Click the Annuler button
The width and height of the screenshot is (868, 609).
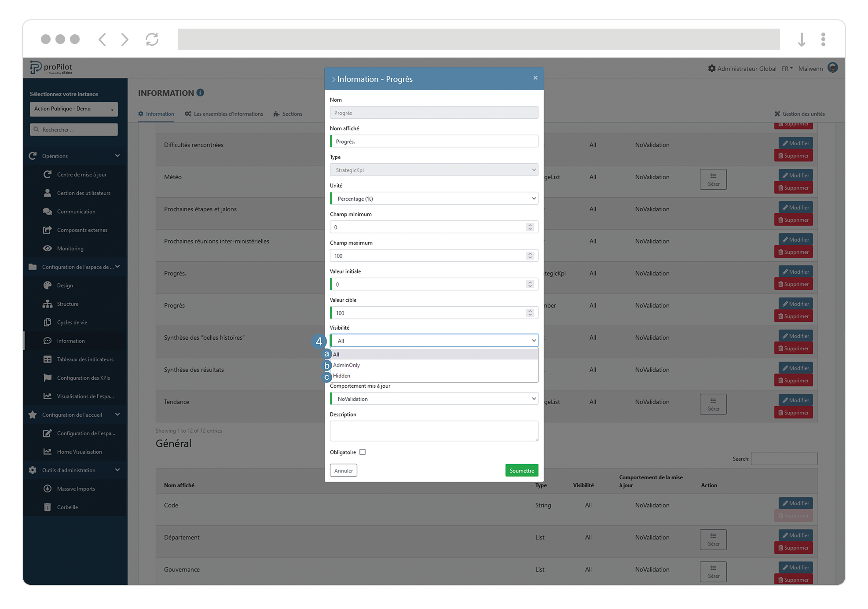[x=343, y=470]
